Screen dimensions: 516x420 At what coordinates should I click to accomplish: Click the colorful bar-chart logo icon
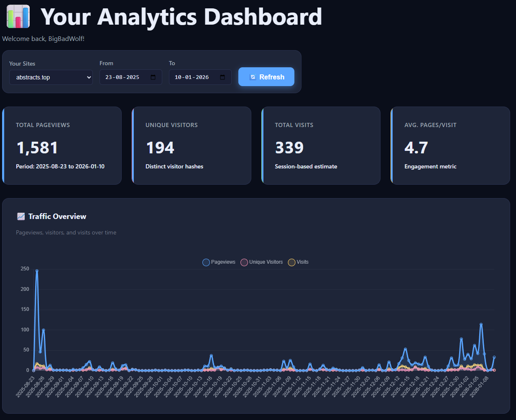click(x=17, y=16)
